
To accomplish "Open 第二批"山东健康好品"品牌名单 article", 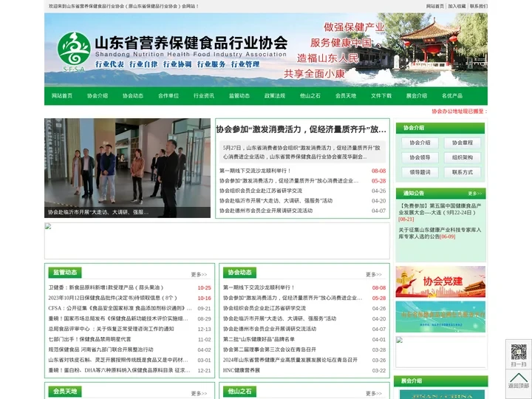I will [x=259, y=339].
